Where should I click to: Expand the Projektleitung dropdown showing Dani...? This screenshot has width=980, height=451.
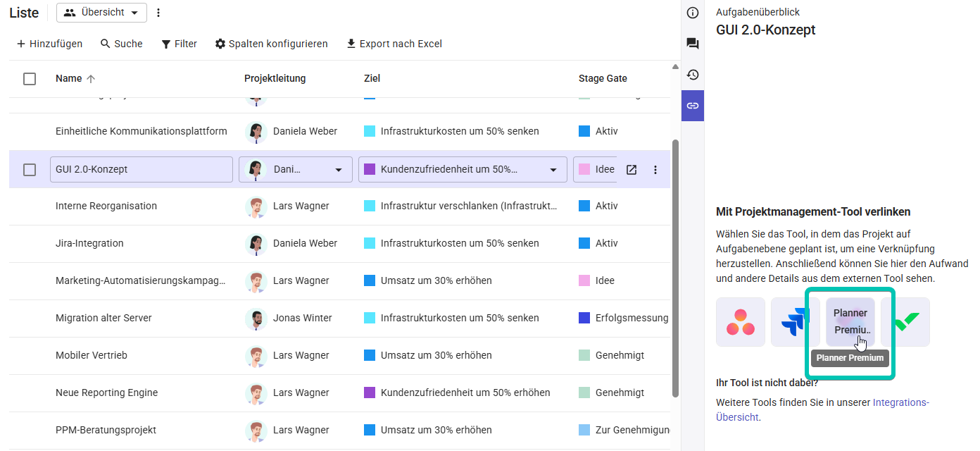tap(339, 169)
